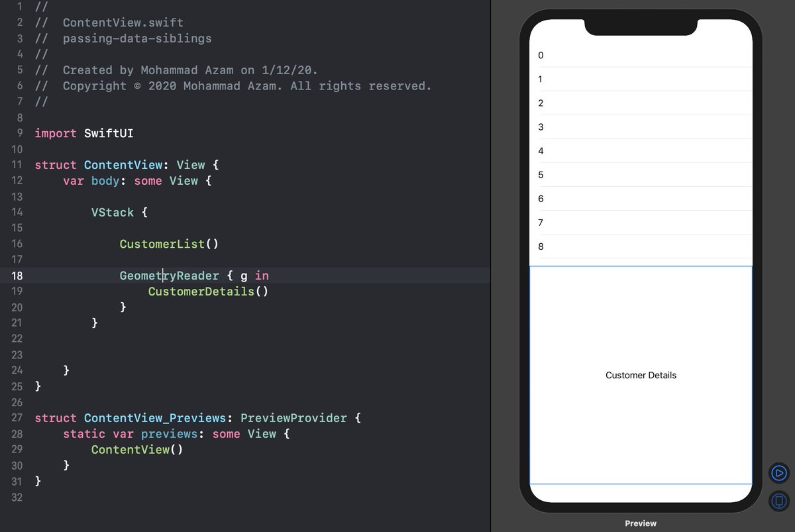The height and width of the screenshot is (532, 795).
Task: Click the ContentView.swift comment line
Action: 109,23
